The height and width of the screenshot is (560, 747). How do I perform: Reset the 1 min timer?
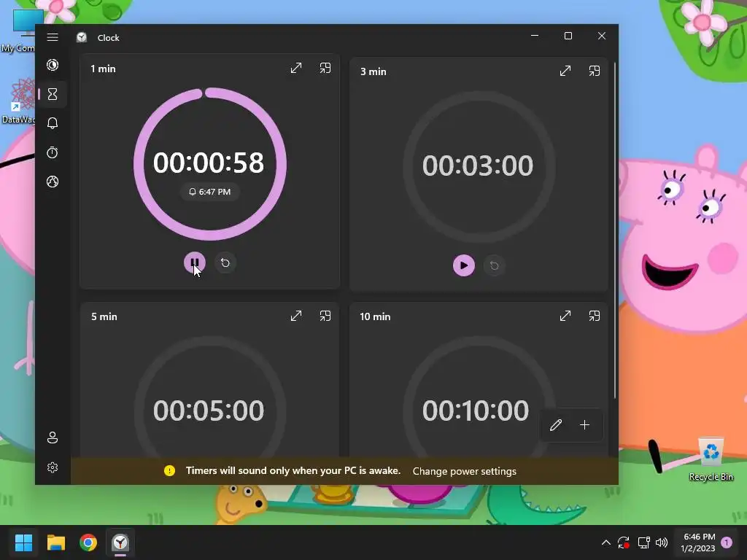pos(225,262)
